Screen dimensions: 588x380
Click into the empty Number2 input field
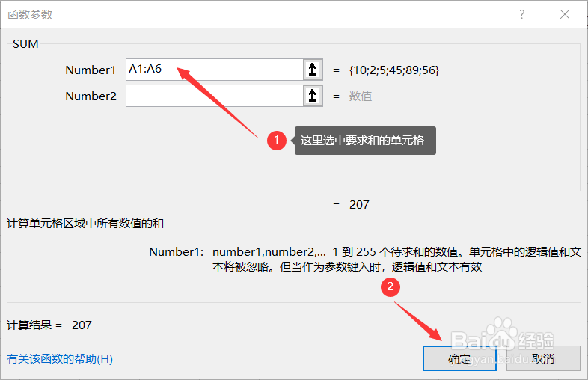[214, 96]
